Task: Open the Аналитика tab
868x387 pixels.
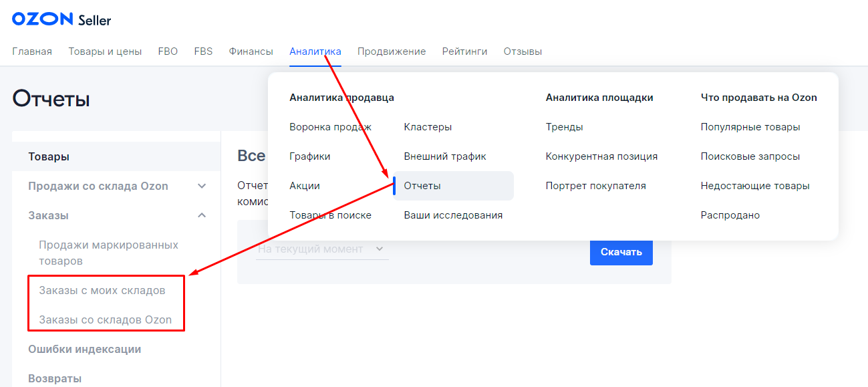Action: pyautogui.click(x=315, y=51)
